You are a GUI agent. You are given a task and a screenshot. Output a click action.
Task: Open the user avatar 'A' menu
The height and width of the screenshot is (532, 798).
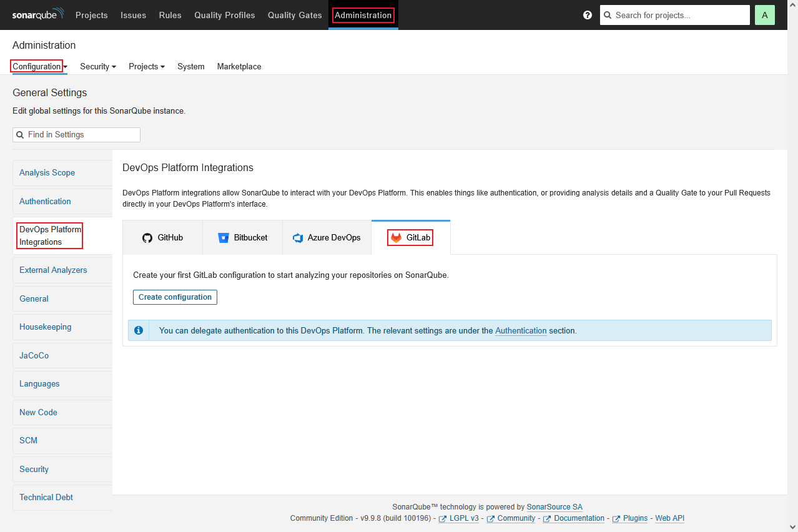(x=765, y=15)
